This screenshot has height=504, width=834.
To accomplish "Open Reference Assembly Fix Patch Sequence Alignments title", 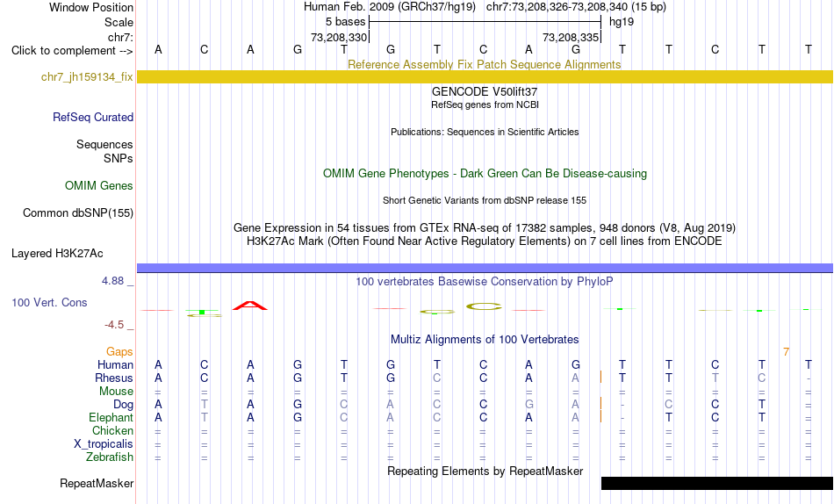I will 484,64.
